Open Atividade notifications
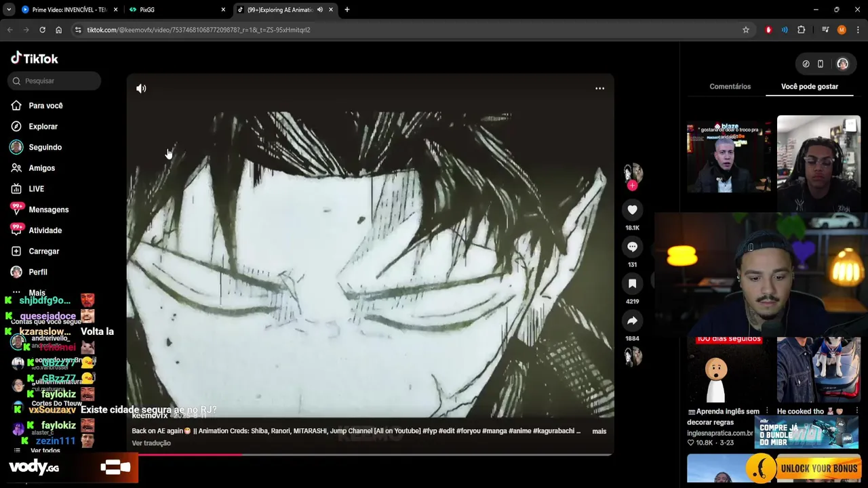Viewport: 868px width, 488px height. 45,230
